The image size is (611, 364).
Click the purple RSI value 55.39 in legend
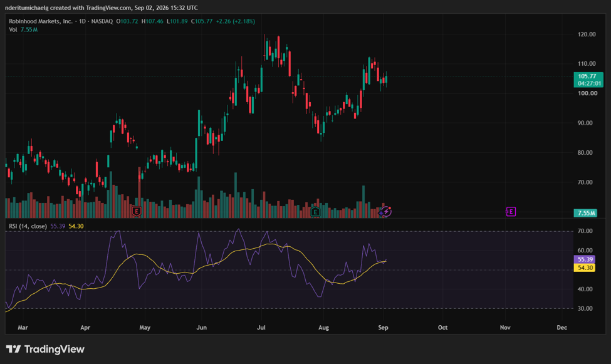coord(58,226)
